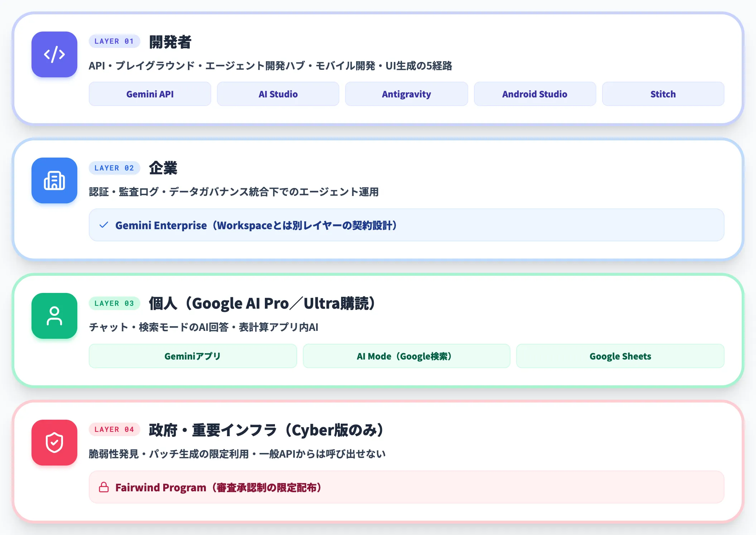Image resolution: width=756 pixels, height=535 pixels.
Task: Click the 開発者 heading
Action: point(170,42)
